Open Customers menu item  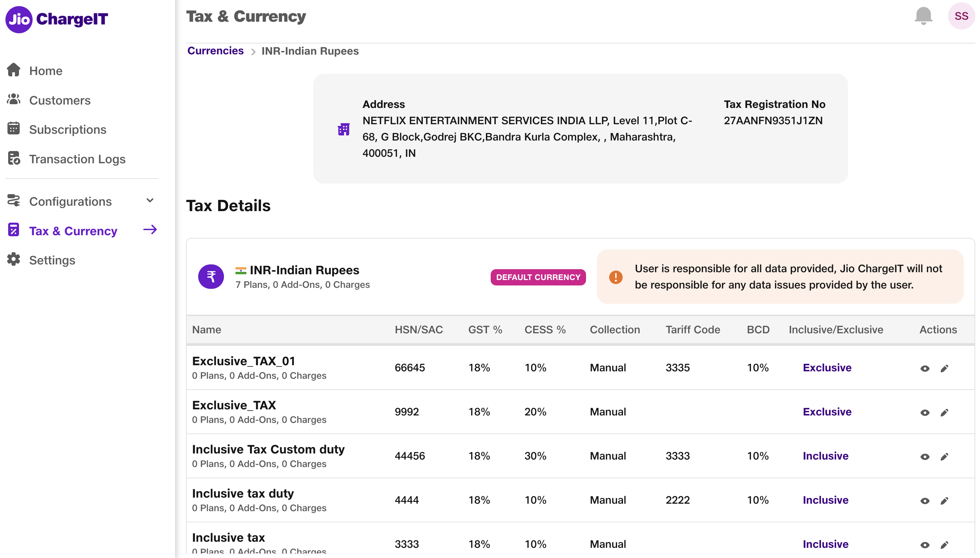pyautogui.click(x=60, y=100)
